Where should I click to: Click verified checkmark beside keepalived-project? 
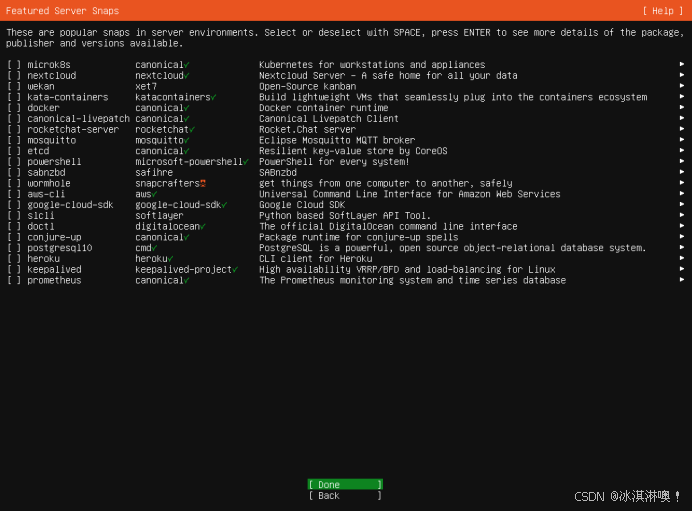click(235, 270)
